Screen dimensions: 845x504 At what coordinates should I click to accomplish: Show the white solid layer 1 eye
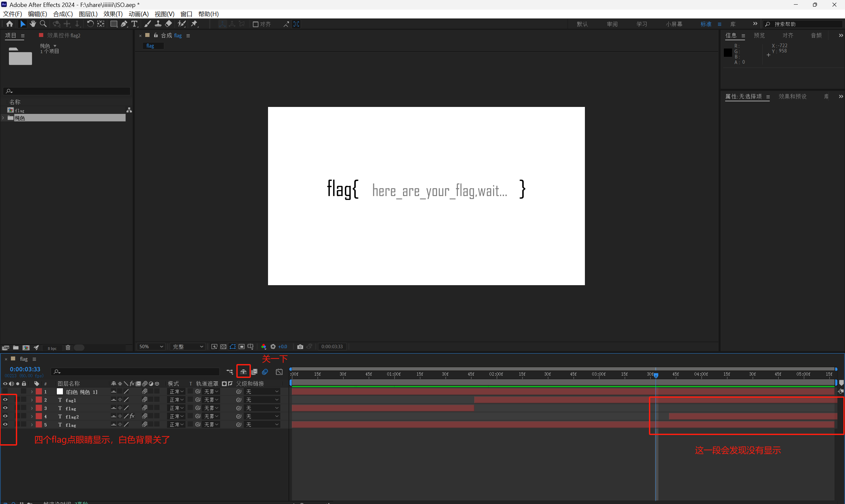click(x=5, y=391)
